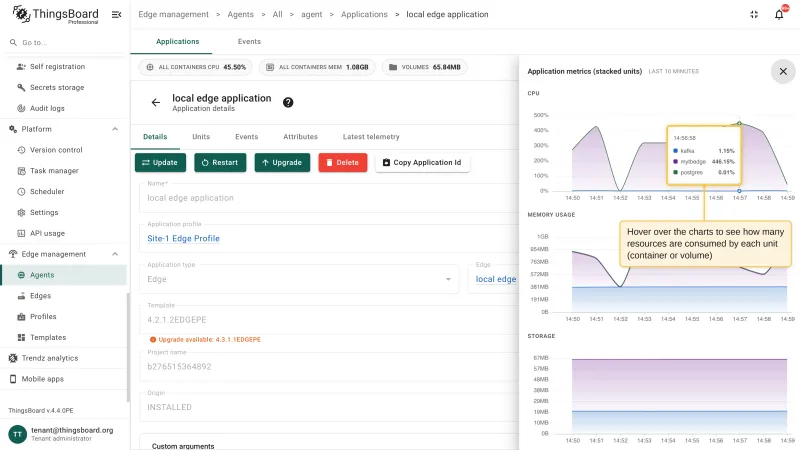Click All breadcrumb link

point(278,14)
